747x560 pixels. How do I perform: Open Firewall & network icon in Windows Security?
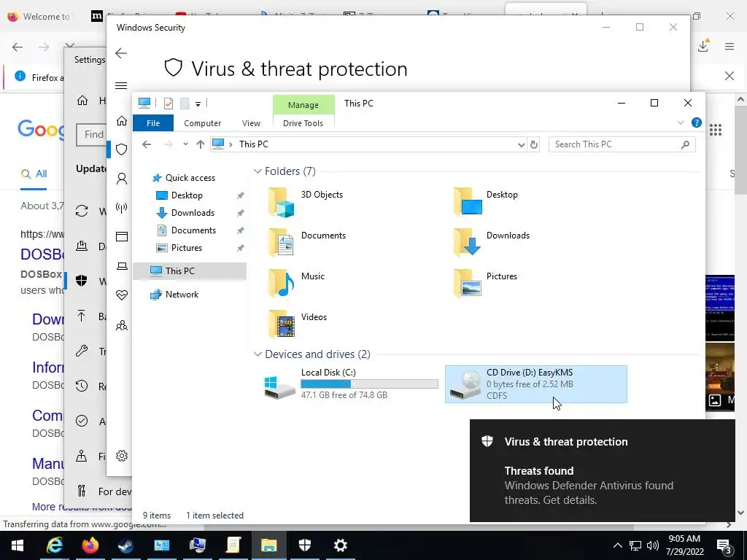click(x=122, y=208)
